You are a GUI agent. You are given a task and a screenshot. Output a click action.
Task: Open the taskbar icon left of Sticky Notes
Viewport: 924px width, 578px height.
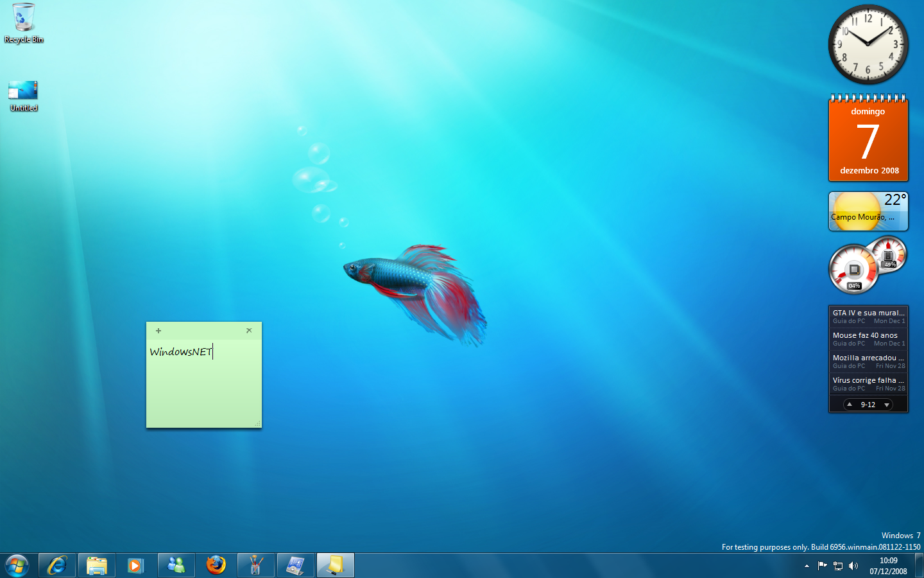point(296,565)
